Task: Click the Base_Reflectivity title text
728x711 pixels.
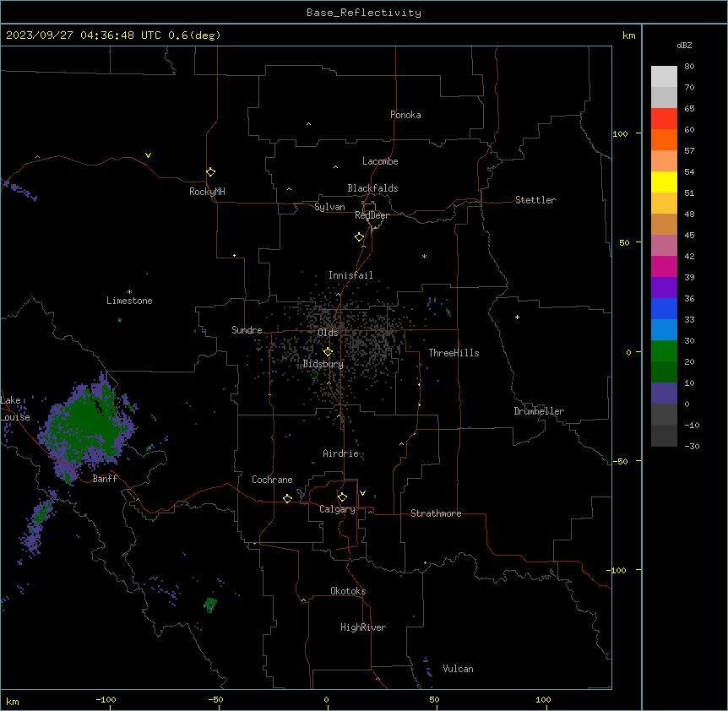Action: point(364,13)
